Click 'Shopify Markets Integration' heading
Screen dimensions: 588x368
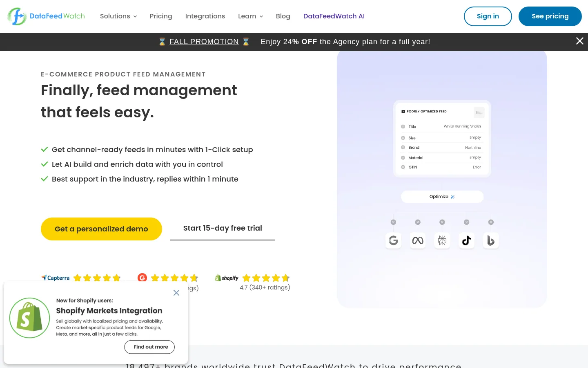click(x=109, y=311)
